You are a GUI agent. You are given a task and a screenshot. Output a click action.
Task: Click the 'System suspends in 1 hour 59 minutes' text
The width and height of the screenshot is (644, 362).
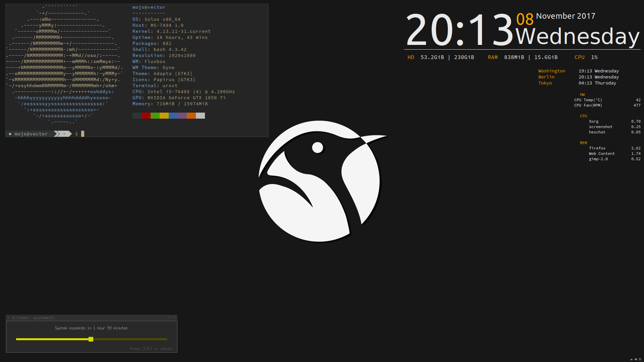click(x=91, y=328)
